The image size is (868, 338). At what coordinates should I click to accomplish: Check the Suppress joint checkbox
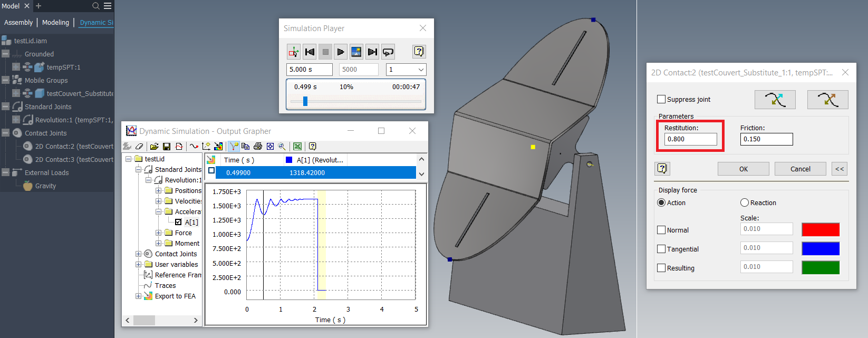point(661,99)
